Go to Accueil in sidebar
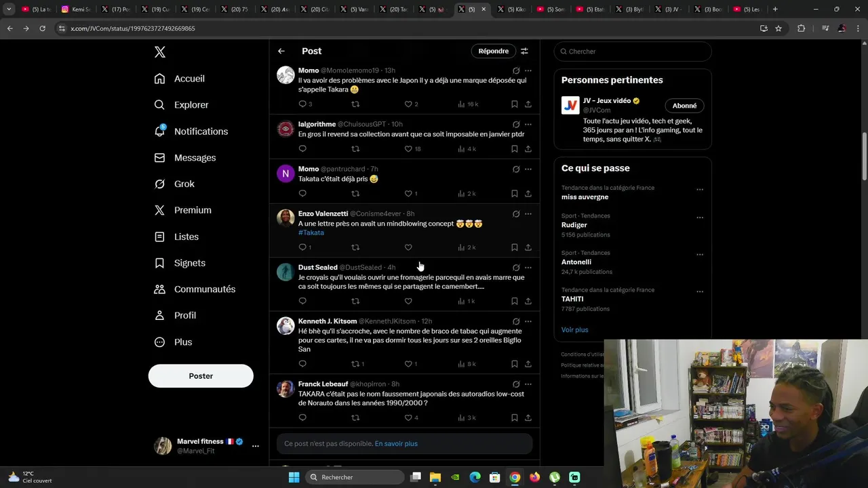 tap(180, 79)
